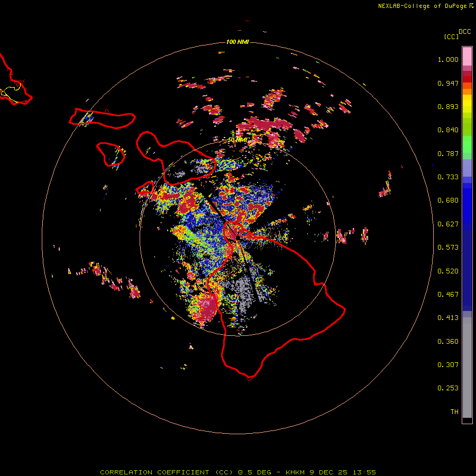This screenshot has width=476, height=476.
Task: Click the 0.627 scale value
Action: 448,224
